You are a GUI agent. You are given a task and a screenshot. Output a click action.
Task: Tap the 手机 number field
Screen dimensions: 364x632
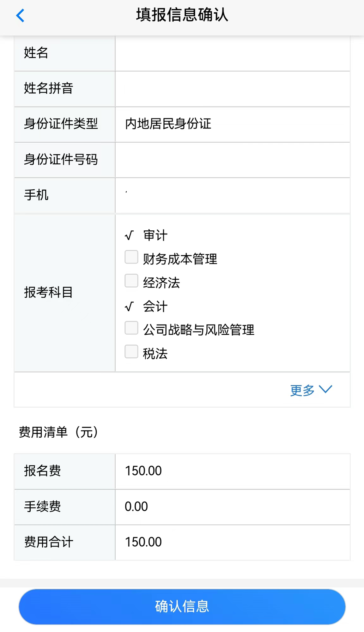(x=233, y=195)
